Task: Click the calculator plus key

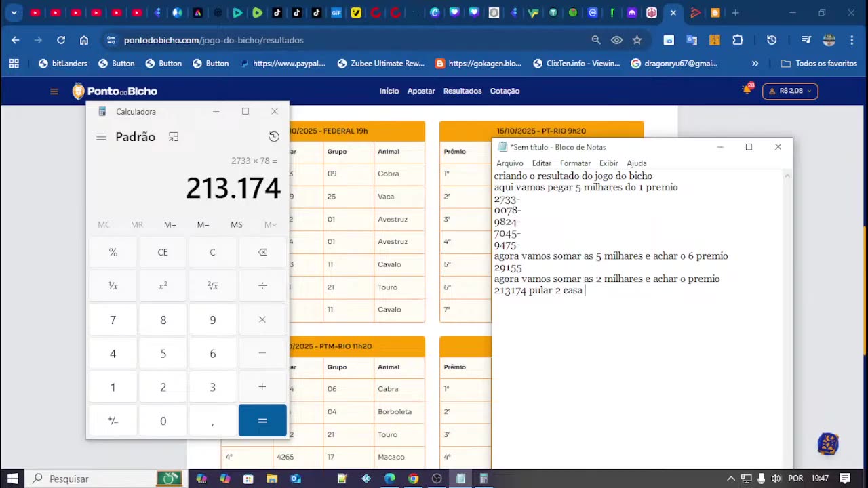Action: coord(262,387)
